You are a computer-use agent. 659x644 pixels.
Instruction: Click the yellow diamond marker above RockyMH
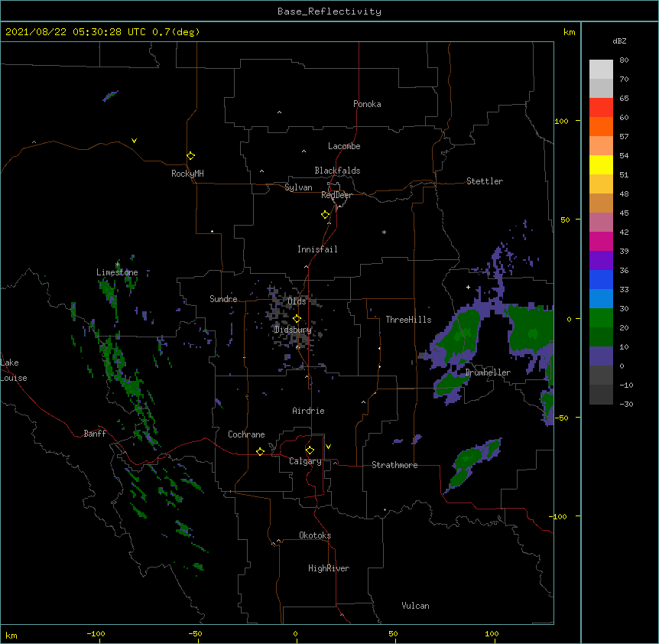tap(191, 156)
